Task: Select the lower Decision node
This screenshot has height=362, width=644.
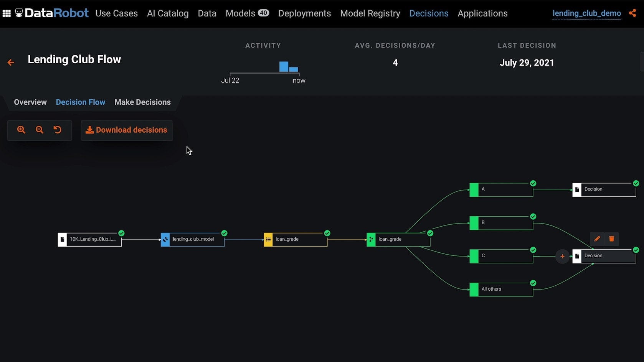Action: 604,256
